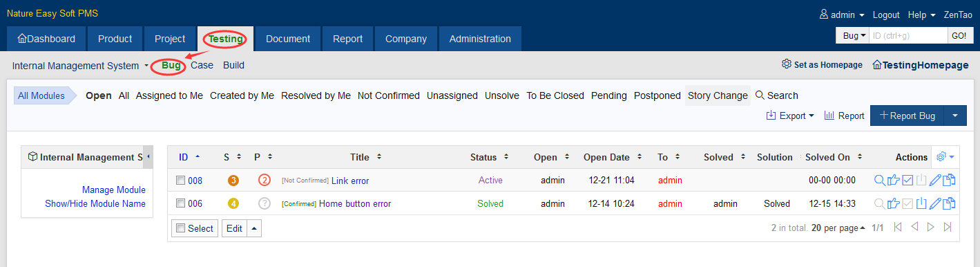Go to the last page of results
The height and width of the screenshot is (267, 980).
948,227
